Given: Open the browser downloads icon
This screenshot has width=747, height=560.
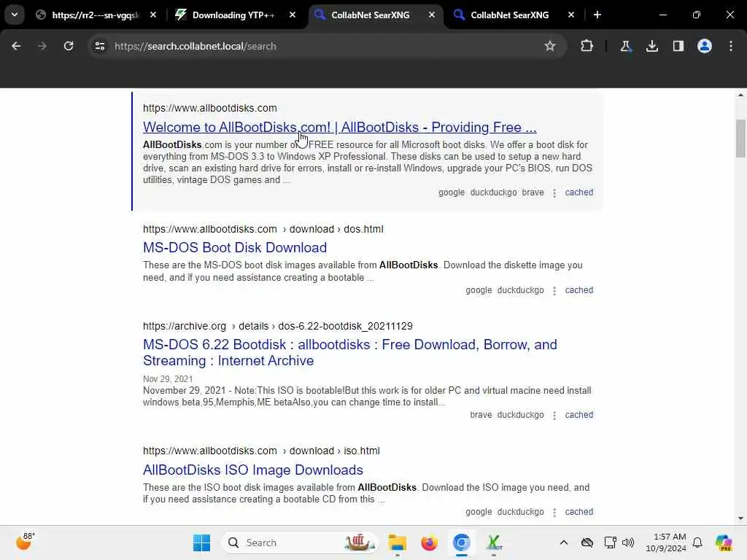Looking at the screenshot, I should (x=651, y=46).
